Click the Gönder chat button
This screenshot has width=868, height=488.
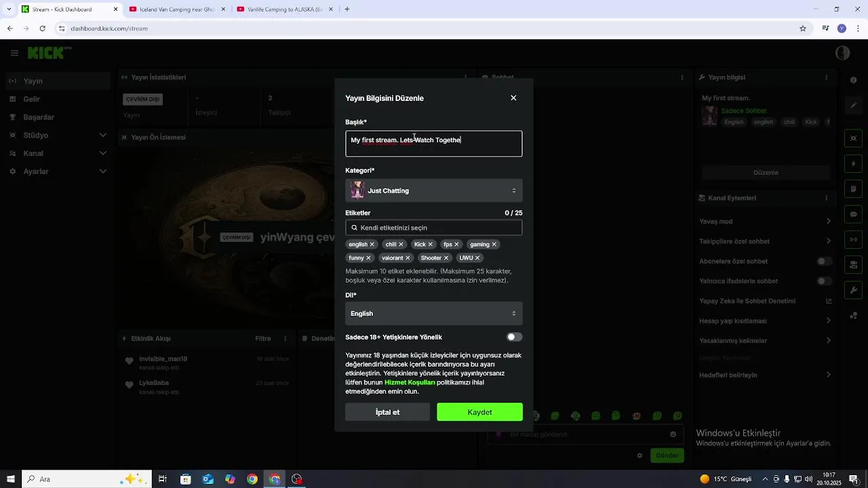667,455
